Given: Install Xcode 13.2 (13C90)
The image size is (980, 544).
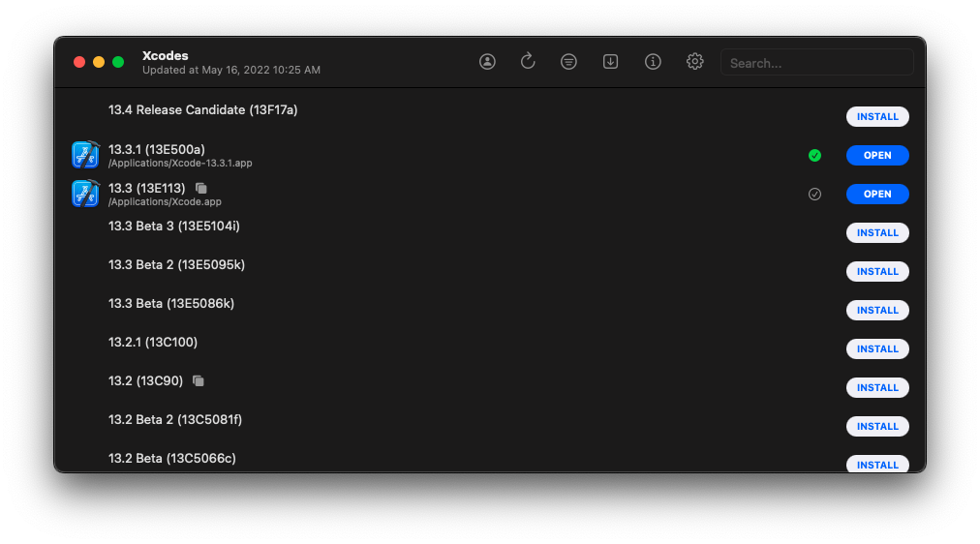Looking at the screenshot, I should (877, 388).
